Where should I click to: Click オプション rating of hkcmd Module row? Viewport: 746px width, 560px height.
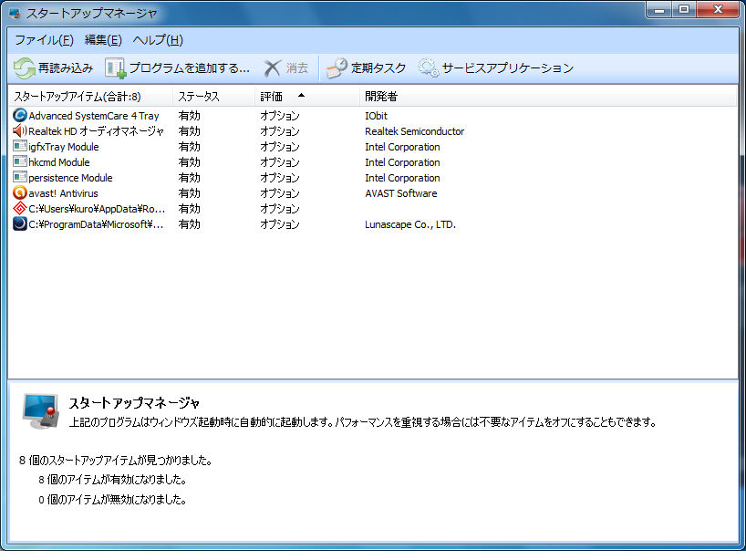[x=280, y=162]
